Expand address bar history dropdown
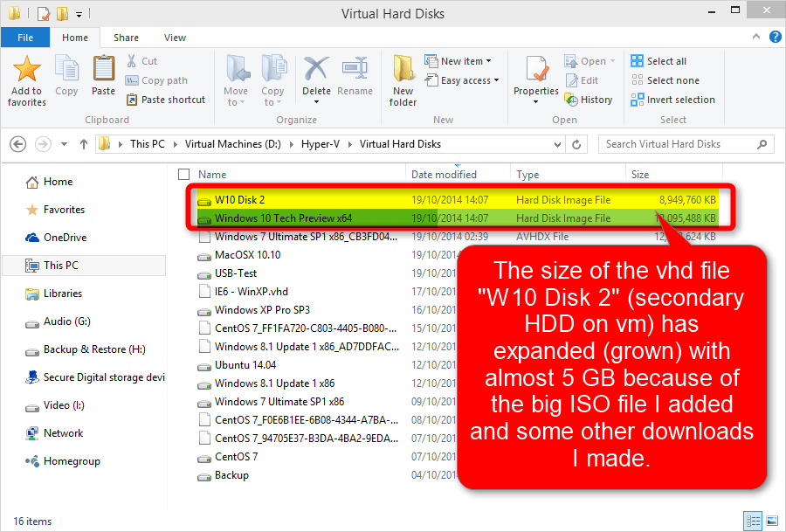786x532 pixels. 557,145
